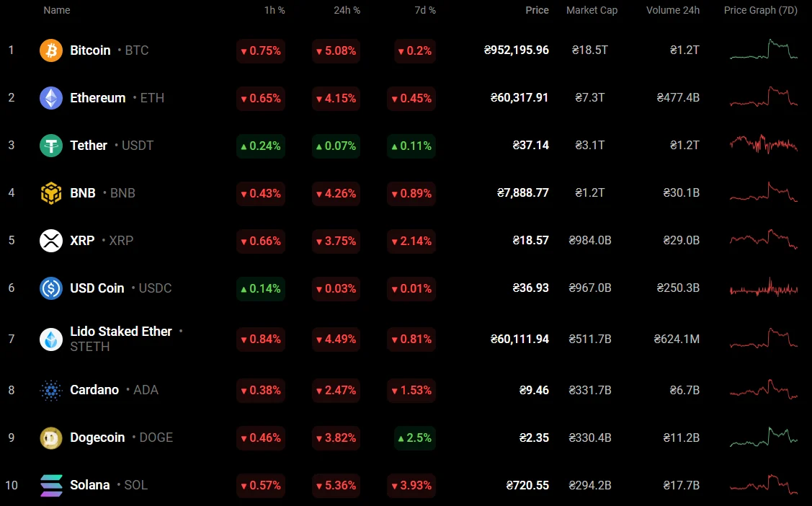Sort the table by Name column
Viewport: 812px width, 506px height.
click(57, 11)
